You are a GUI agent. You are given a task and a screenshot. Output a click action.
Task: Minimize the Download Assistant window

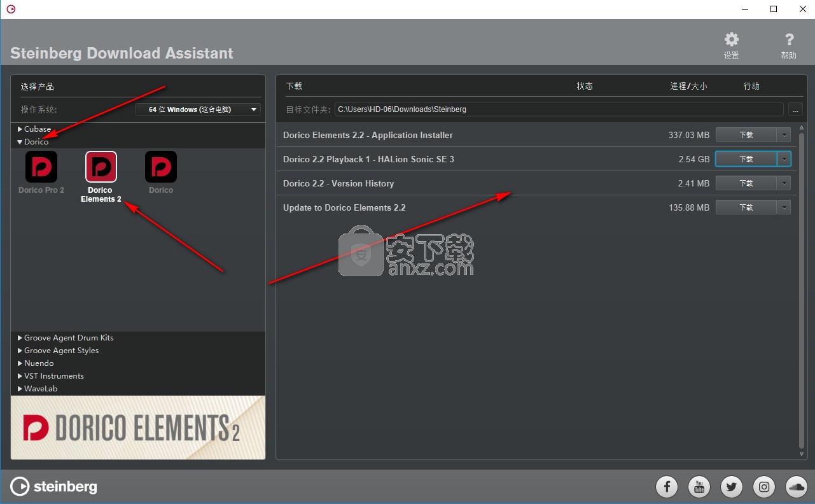tap(745, 9)
